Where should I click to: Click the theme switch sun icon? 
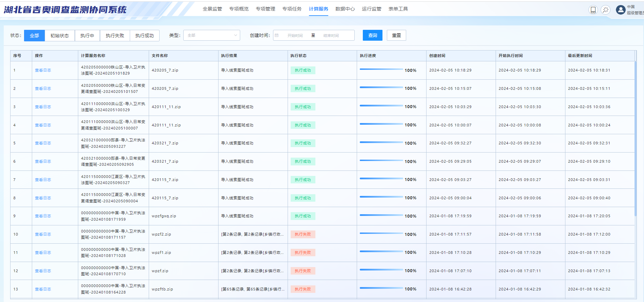[606, 10]
